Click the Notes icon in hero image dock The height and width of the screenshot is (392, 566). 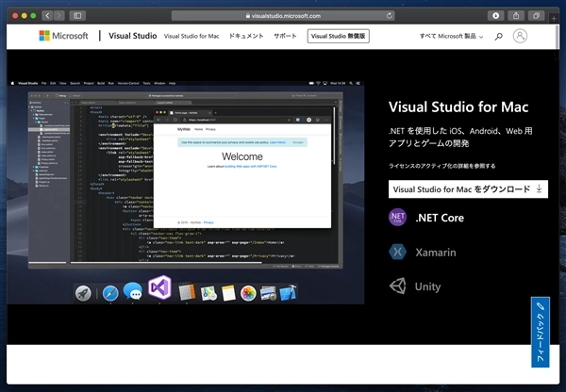tap(228, 293)
